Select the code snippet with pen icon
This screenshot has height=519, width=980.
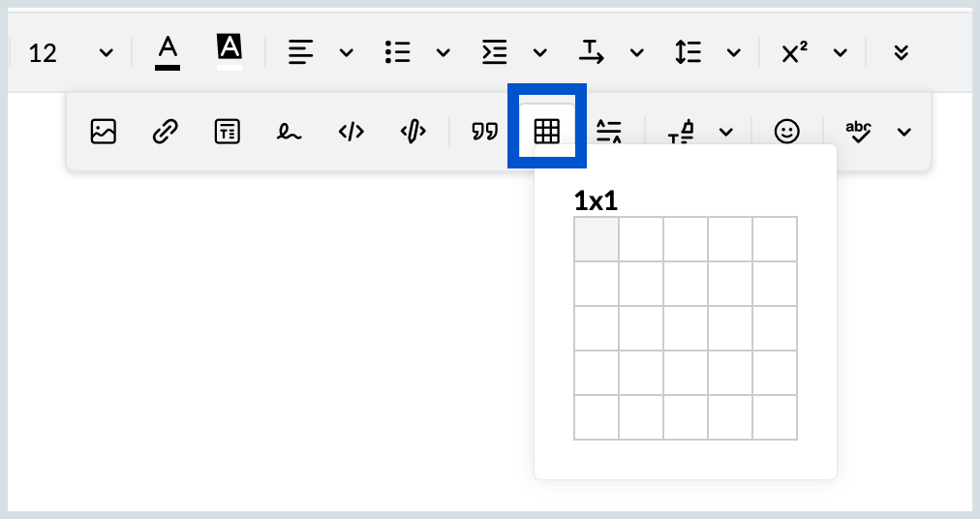[413, 132]
